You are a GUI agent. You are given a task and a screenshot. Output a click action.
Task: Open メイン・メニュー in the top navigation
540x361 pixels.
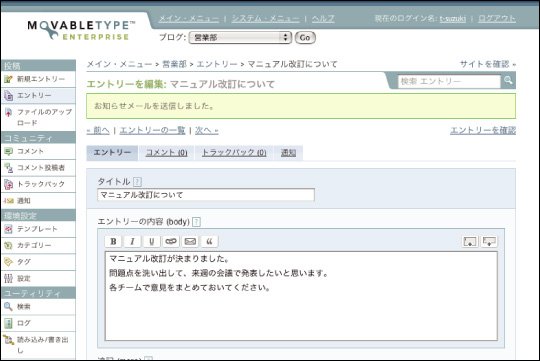pyautogui.click(x=189, y=19)
